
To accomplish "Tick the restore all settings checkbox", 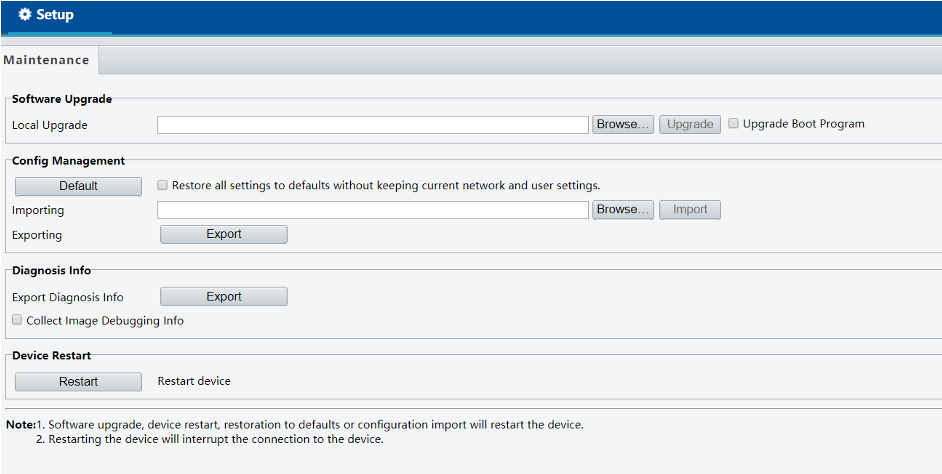I will pyautogui.click(x=162, y=185).
